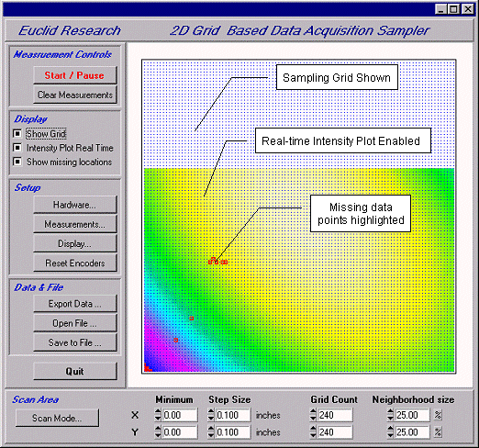This screenshot has height=448, width=479.
Task: Save measurements to file
Action: point(75,342)
